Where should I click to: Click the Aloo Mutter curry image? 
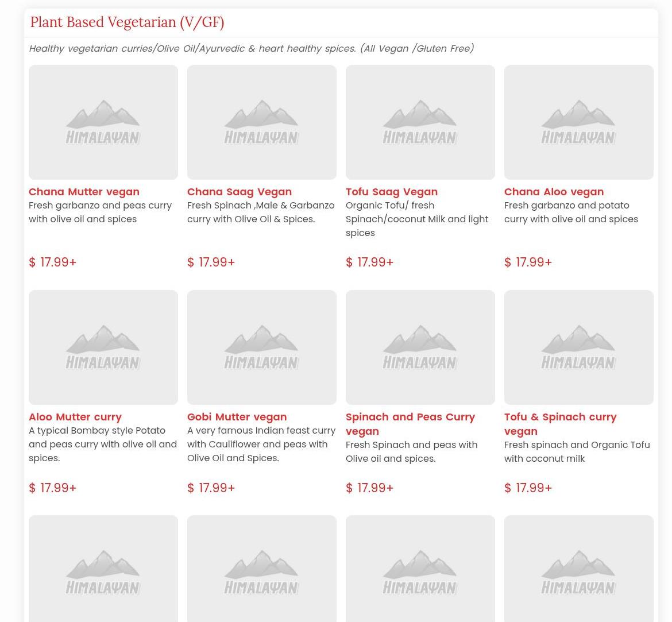pos(103,347)
